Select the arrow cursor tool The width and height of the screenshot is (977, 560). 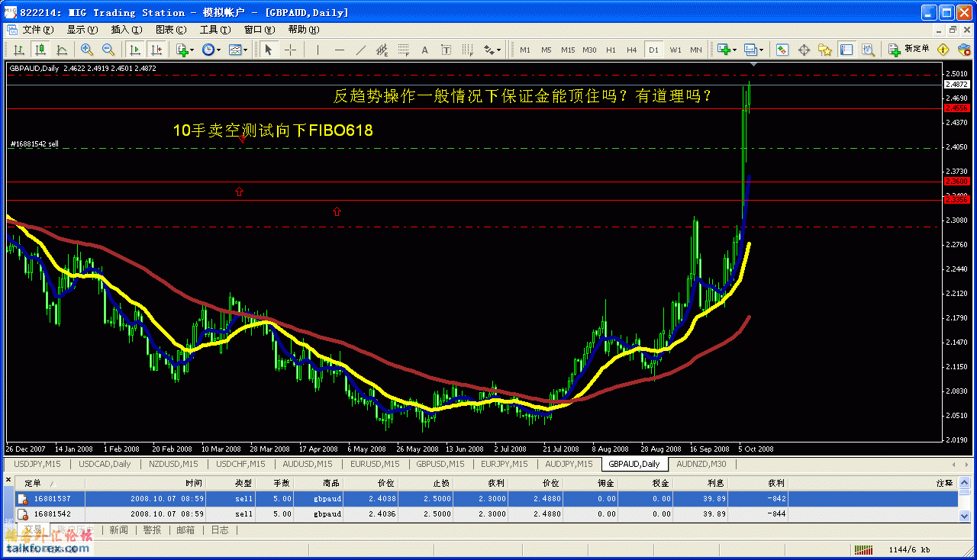tap(268, 50)
